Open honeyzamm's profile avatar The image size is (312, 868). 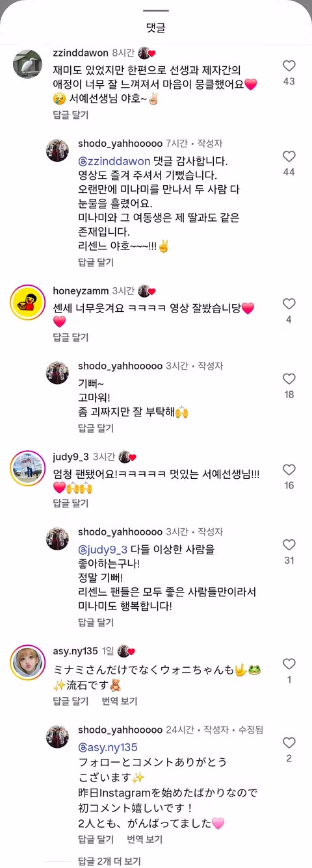pyautogui.click(x=27, y=302)
